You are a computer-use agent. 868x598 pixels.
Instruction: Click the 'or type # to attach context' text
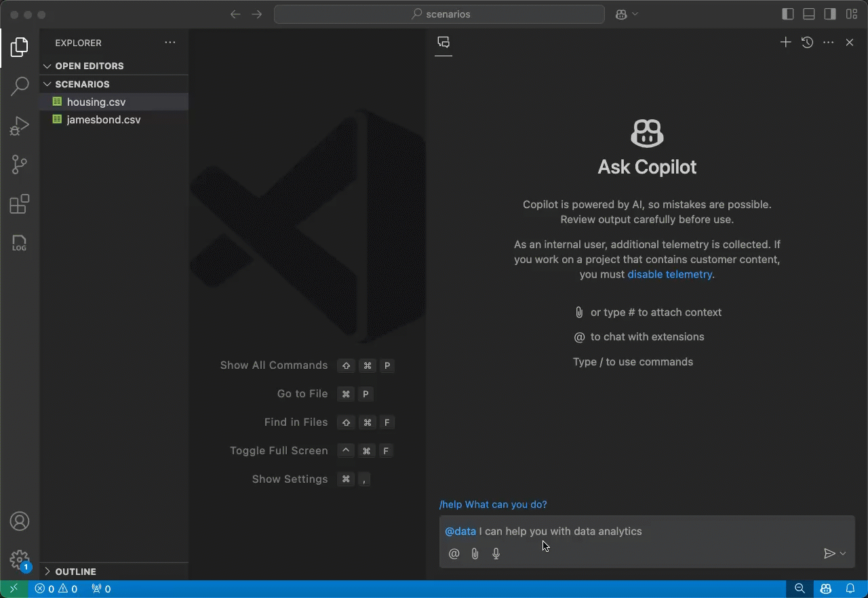click(656, 313)
